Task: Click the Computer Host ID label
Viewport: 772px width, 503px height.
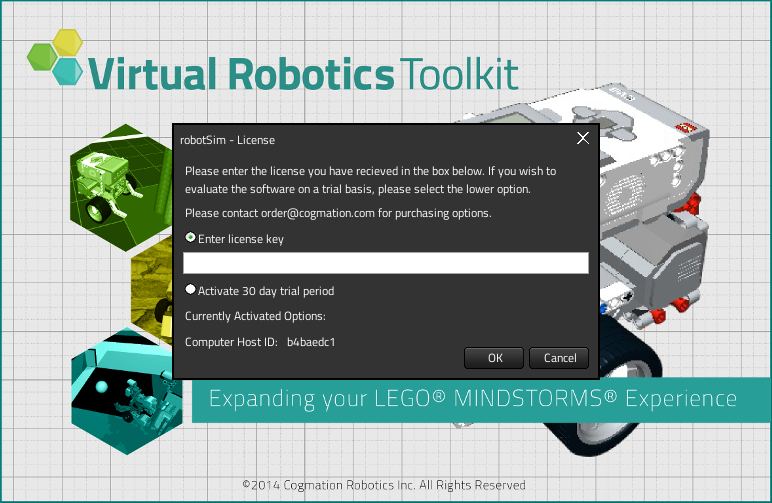Action: tap(231, 342)
